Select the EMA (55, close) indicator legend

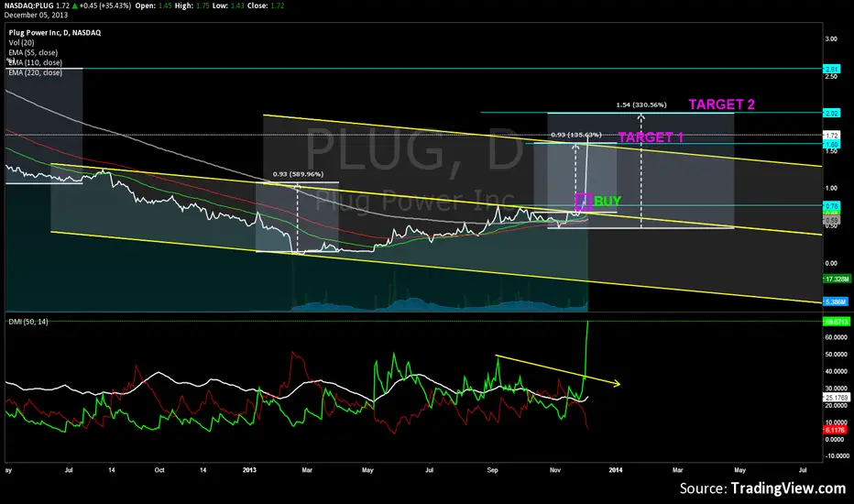33,53
